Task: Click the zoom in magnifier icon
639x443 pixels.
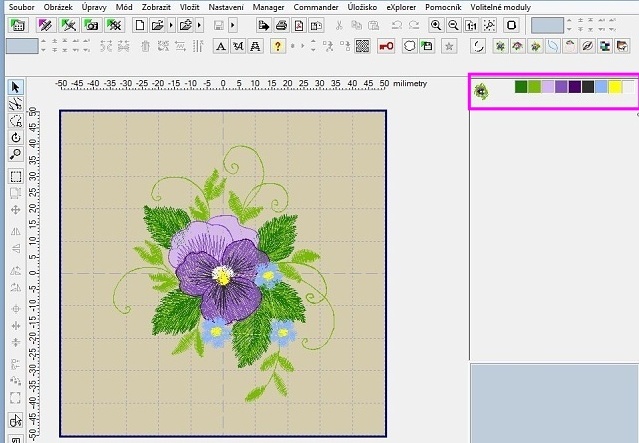Action: click(x=436, y=24)
